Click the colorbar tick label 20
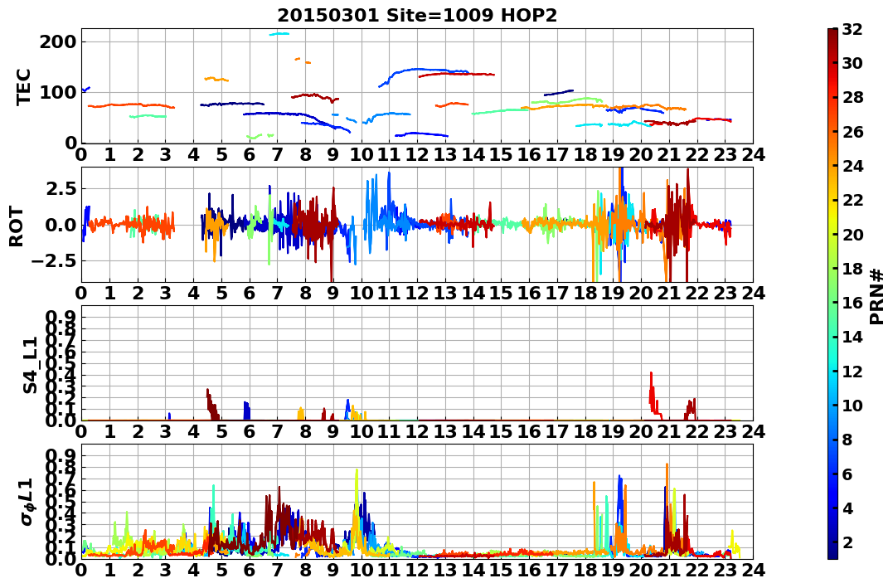Viewport: 893px width, 588px height. [852, 234]
